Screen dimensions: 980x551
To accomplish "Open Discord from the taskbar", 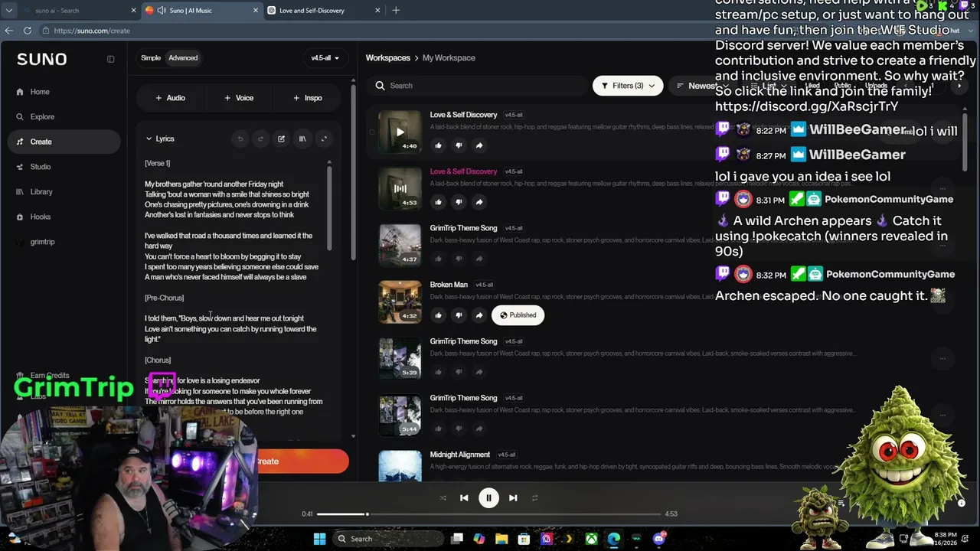I will (x=659, y=539).
